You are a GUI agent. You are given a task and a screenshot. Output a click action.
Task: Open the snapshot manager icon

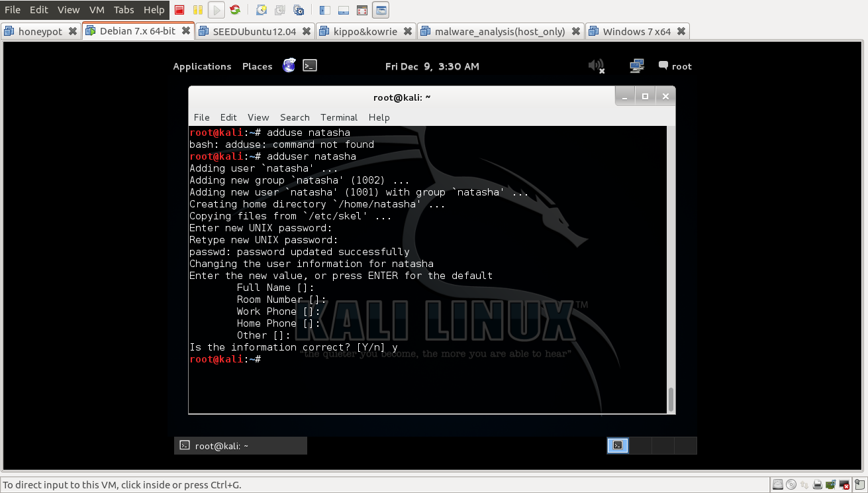click(x=299, y=10)
